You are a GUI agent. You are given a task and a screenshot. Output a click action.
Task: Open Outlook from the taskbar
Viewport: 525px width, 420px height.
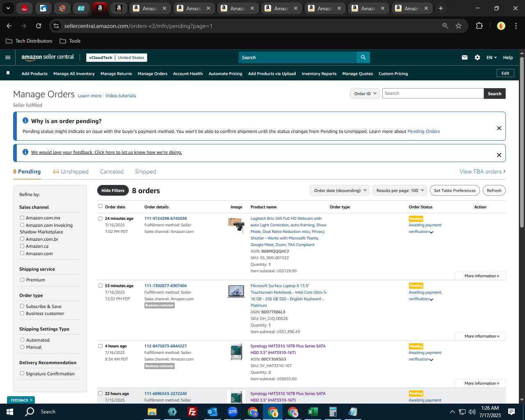[x=212, y=412]
